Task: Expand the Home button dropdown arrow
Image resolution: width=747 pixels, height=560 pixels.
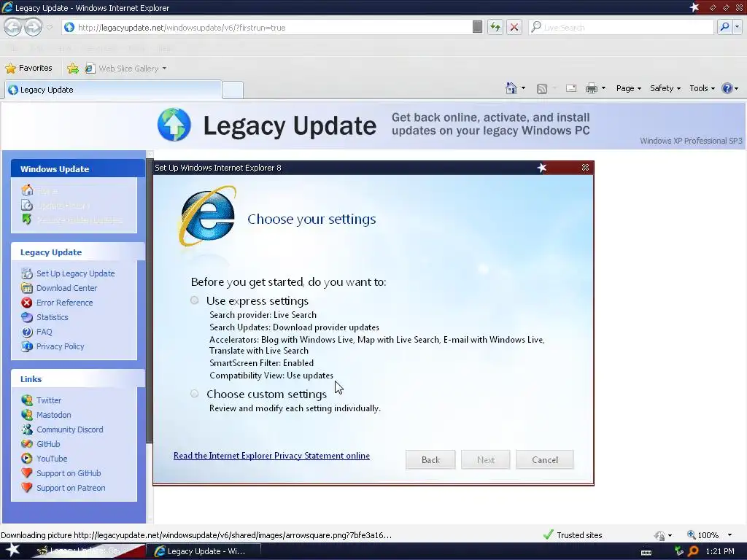Action: tap(523, 88)
